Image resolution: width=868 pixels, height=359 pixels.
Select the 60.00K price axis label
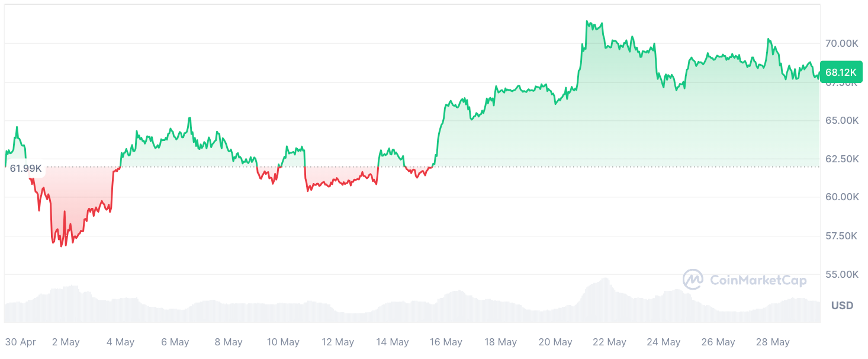click(841, 197)
